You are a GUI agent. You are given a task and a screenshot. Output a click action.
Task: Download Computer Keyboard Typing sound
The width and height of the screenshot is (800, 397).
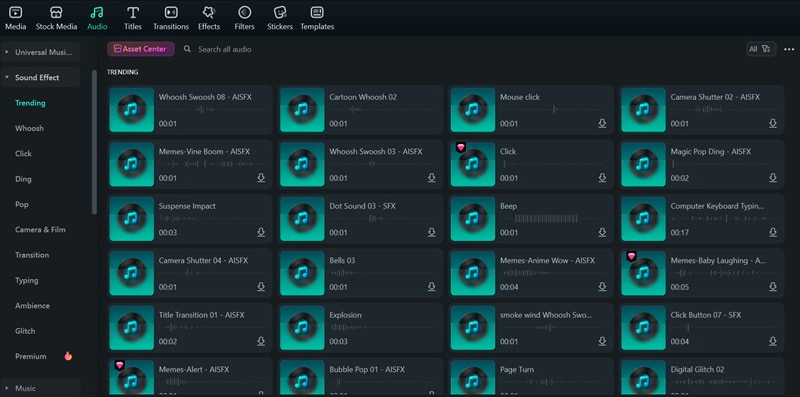coord(773,232)
